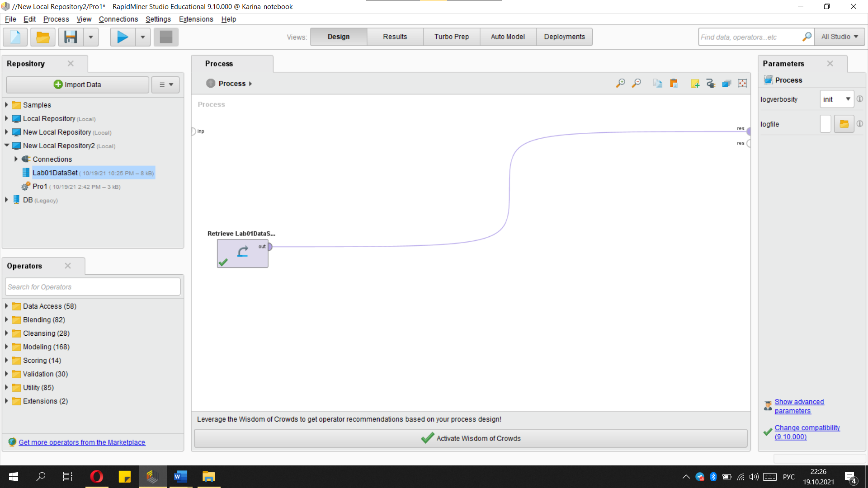Image resolution: width=868 pixels, height=488 pixels.
Task: Expand the Modeling operators group
Action: click(x=7, y=347)
